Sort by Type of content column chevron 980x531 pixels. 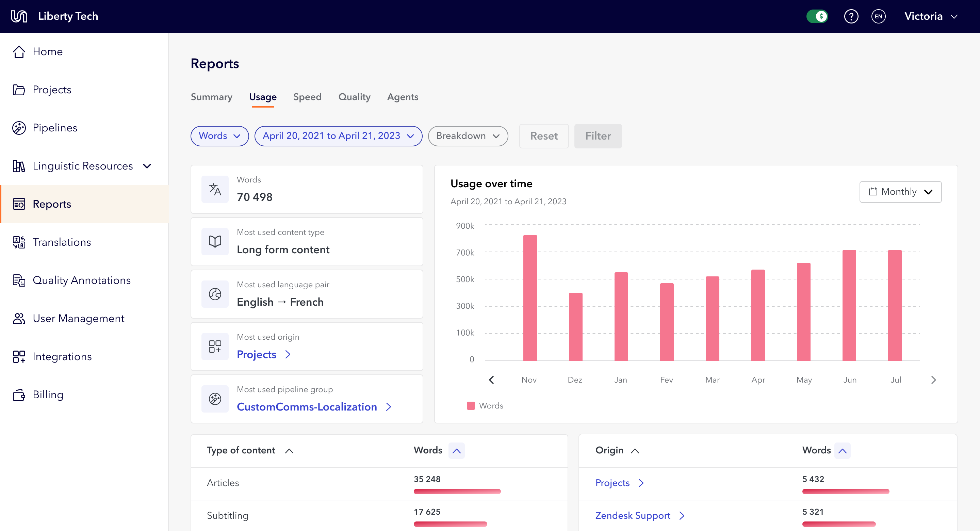point(289,451)
